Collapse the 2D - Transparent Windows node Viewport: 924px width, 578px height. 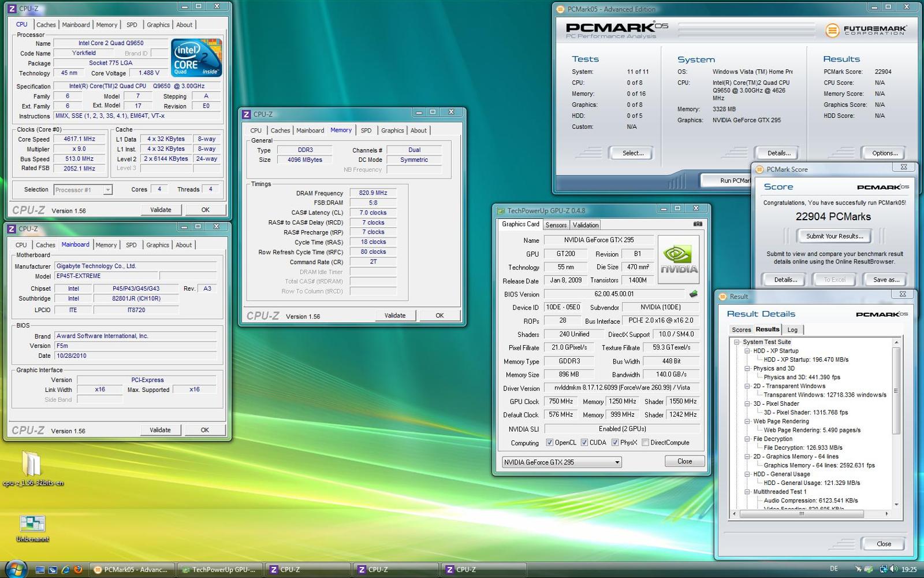747,386
